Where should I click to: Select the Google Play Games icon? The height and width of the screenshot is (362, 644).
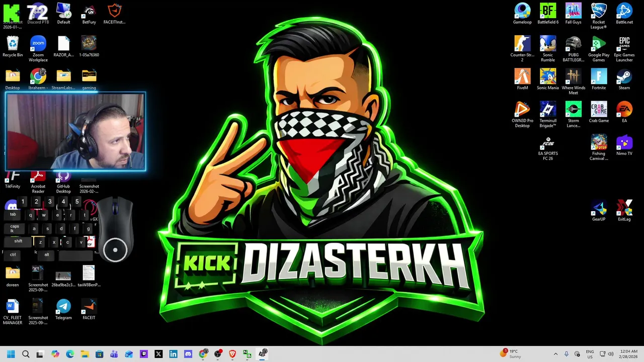pyautogui.click(x=599, y=49)
